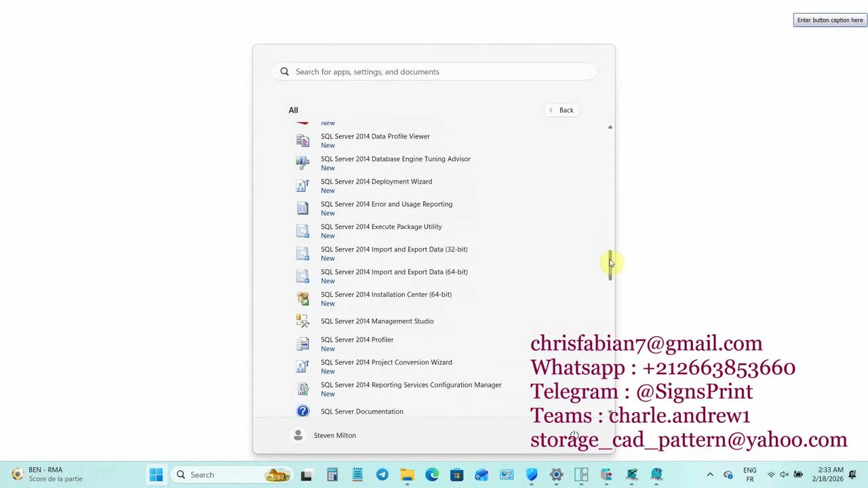Select 'SQL Server Documentation' text
The image size is (868, 488).
(362, 411)
